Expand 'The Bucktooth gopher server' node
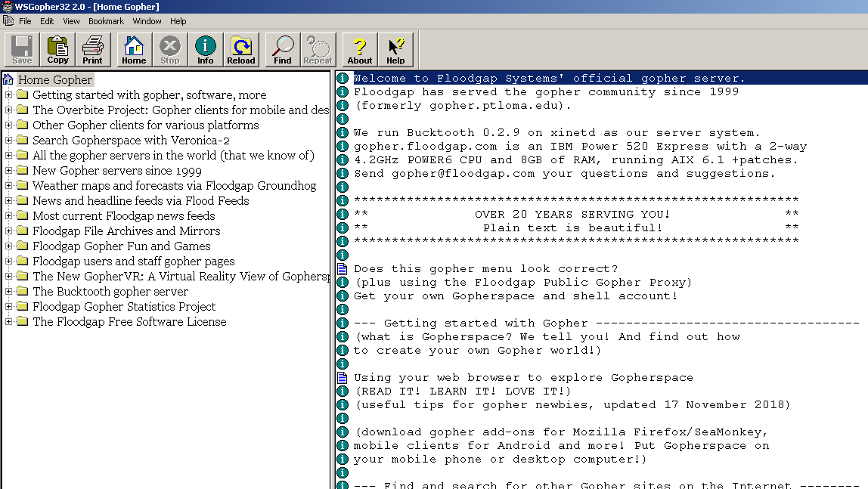Image resolution: width=868 pixels, height=489 pixels. point(9,292)
